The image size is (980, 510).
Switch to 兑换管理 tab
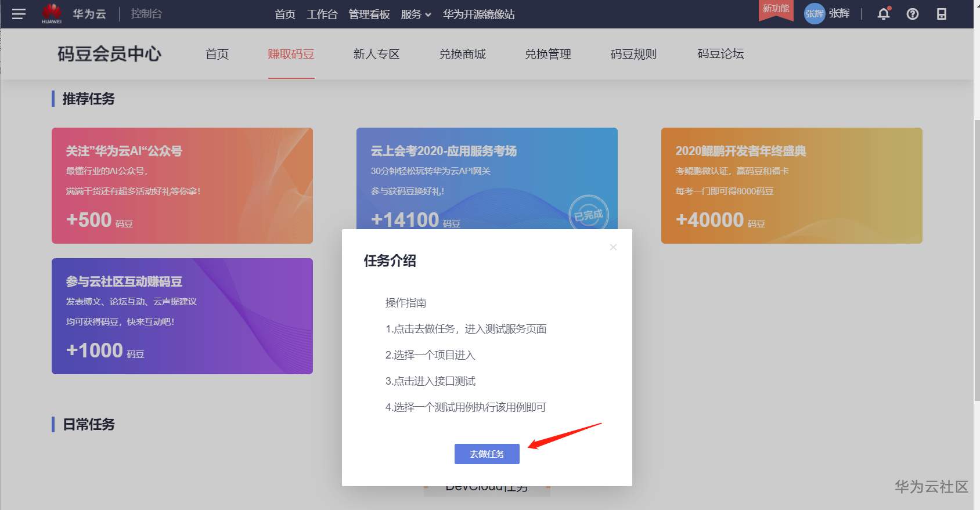pyautogui.click(x=548, y=54)
